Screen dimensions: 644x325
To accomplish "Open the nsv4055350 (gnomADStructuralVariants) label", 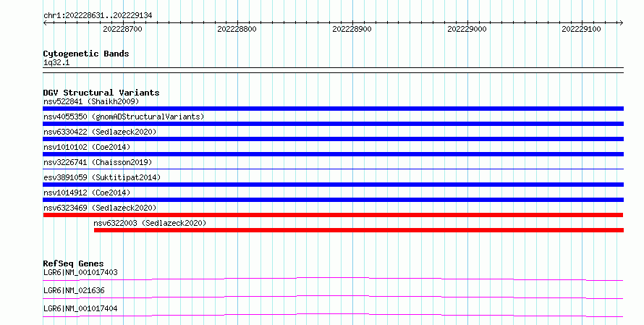I will (x=124, y=117).
